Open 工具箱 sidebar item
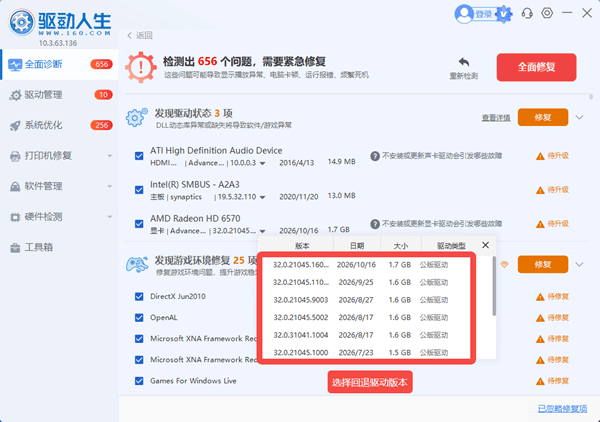Viewport: 600px width, 422px height. pos(60,248)
